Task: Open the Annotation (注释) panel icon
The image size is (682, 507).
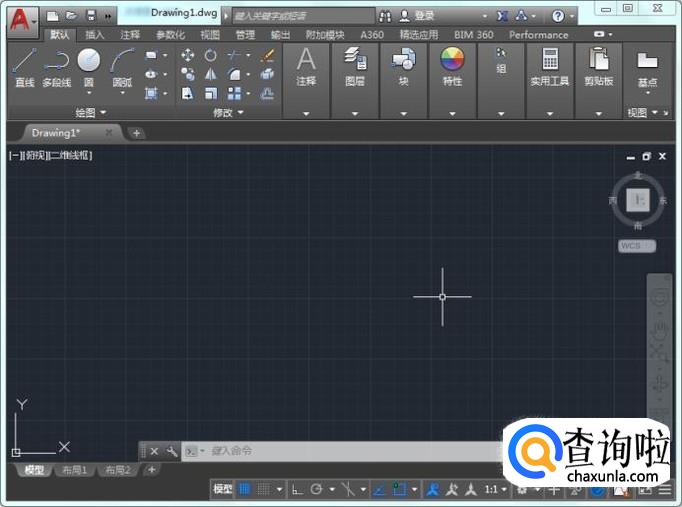Action: (x=306, y=61)
